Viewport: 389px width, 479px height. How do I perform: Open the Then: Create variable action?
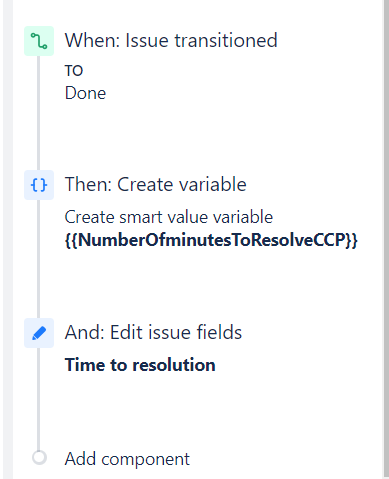156,184
